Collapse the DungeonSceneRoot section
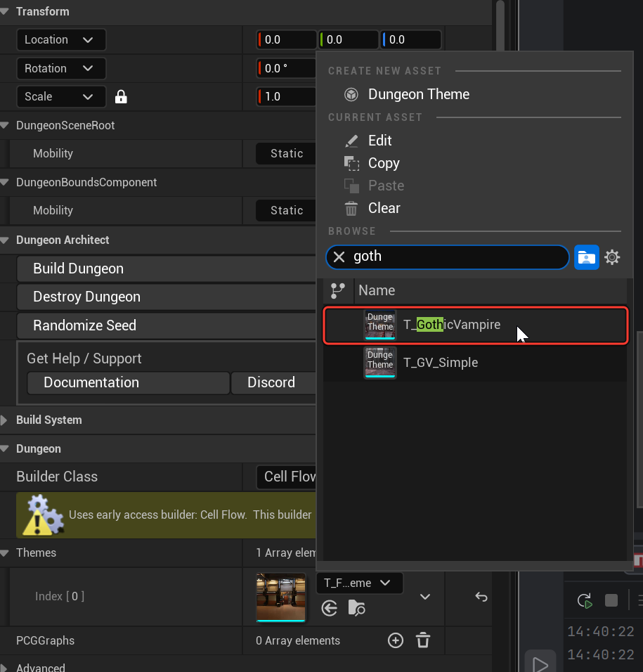Viewport: 643px width, 672px height. point(5,126)
